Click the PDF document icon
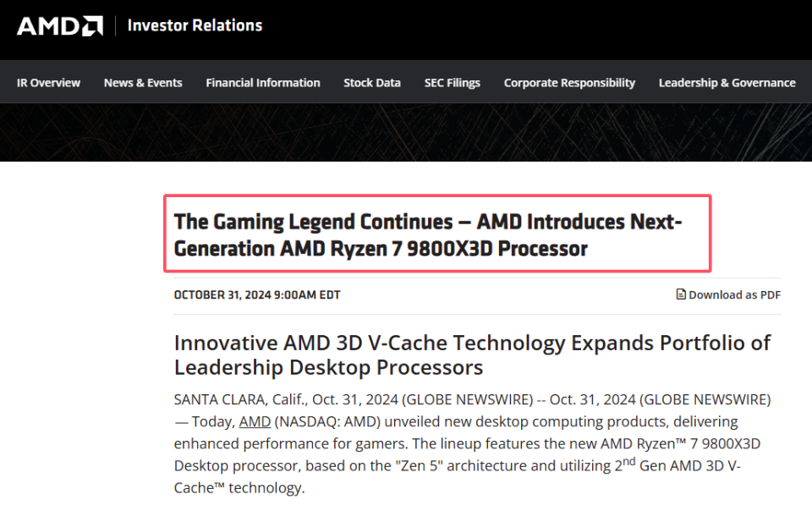This screenshot has width=812, height=511. point(681,294)
